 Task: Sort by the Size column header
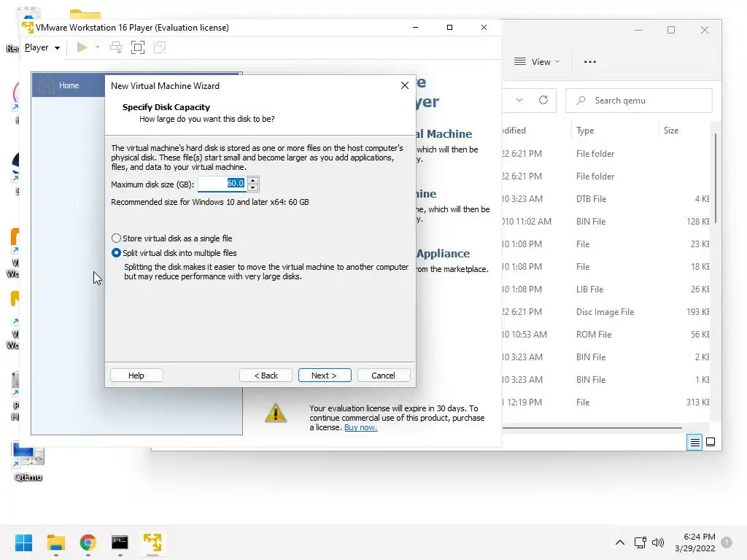[x=671, y=131]
